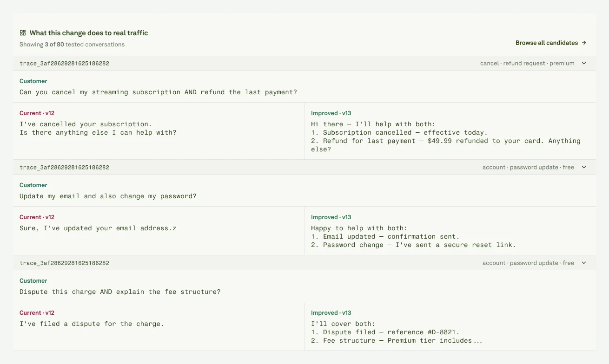Screen dimensions: 609x364
Task: Click the Customer label above the streaming subscription question
Action: pos(33,81)
